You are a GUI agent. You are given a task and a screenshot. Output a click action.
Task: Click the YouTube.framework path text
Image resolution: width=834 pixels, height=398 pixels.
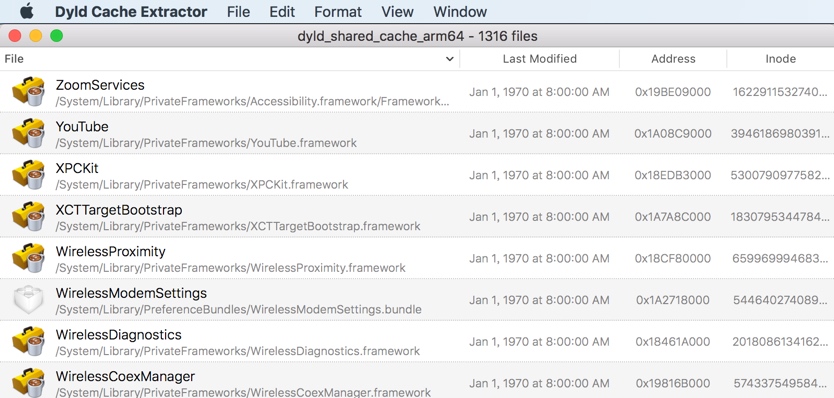tap(206, 143)
